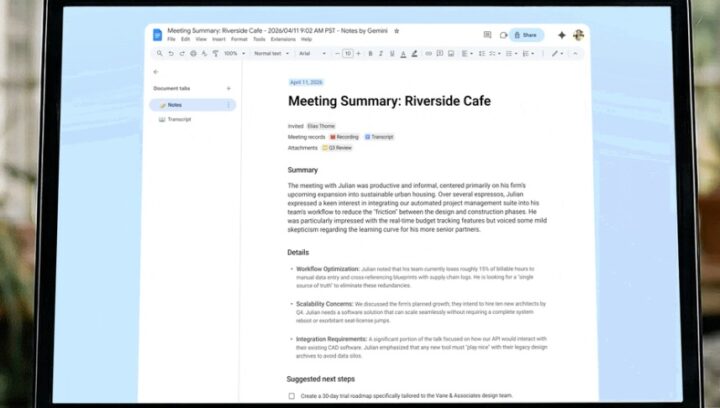Open the text color picker
The image size is (720, 408).
(x=403, y=54)
